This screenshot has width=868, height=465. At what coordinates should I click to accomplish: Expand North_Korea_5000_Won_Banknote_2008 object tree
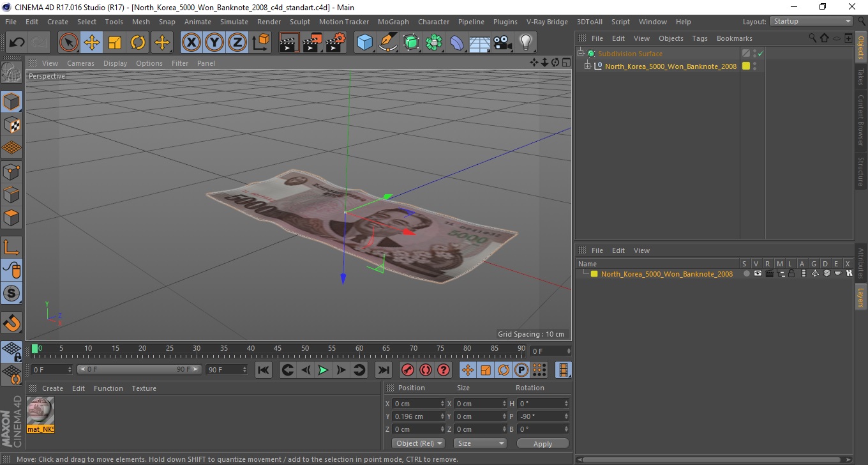point(588,66)
